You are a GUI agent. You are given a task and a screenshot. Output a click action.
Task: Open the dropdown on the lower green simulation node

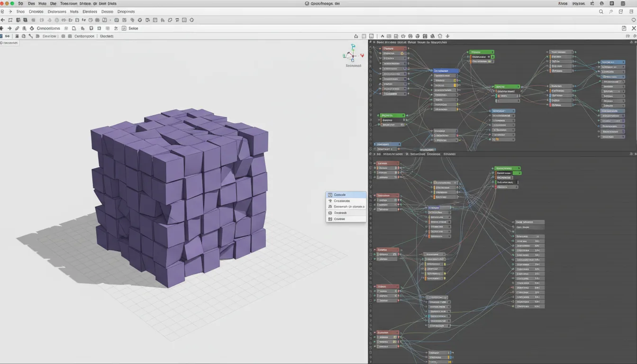pyautogui.click(x=519, y=168)
